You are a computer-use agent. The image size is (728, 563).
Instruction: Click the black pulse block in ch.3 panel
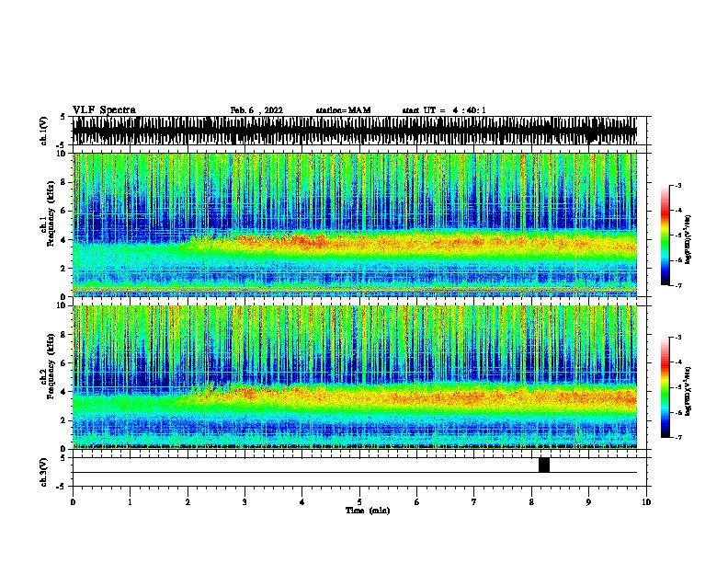click(x=544, y=465)
